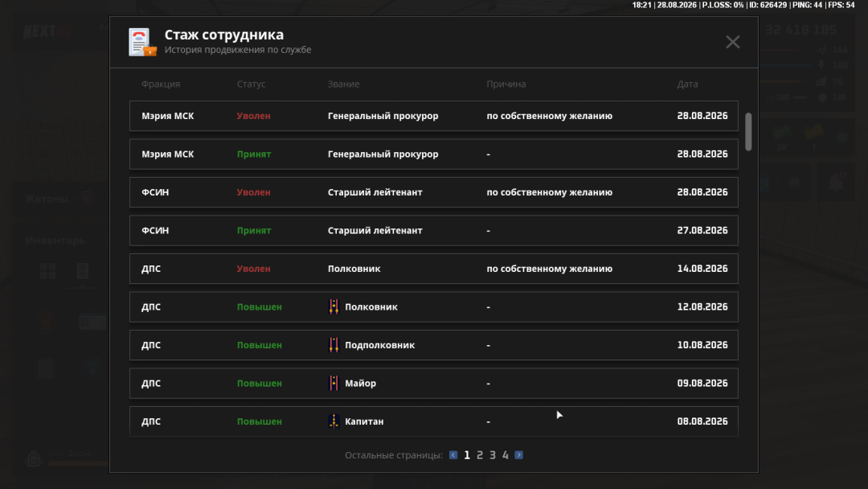Go to previous page arrow
This screenshot has height=489, width=868.
(x=453, y=455)
